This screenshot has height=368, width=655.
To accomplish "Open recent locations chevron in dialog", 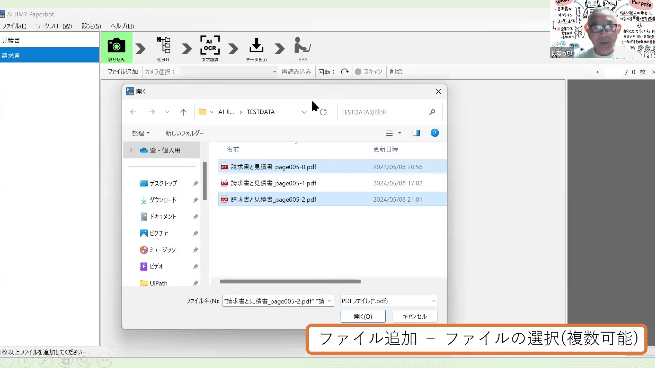I will tap(167, 112).
